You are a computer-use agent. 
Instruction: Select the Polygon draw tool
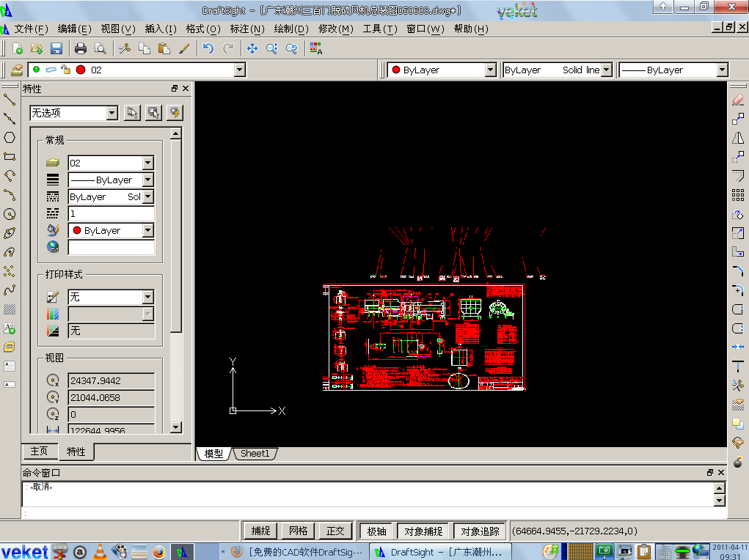click(x=10, y=138)
